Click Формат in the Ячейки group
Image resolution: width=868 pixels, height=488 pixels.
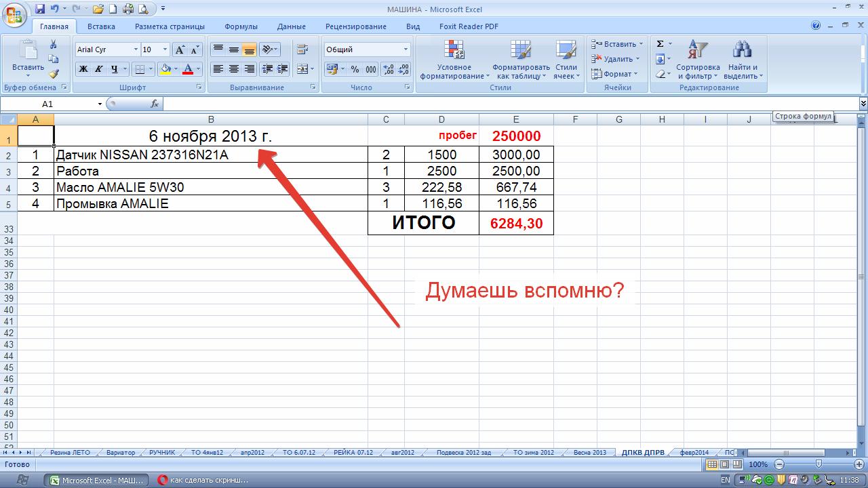pyautogui.click(x=614, y=74)
